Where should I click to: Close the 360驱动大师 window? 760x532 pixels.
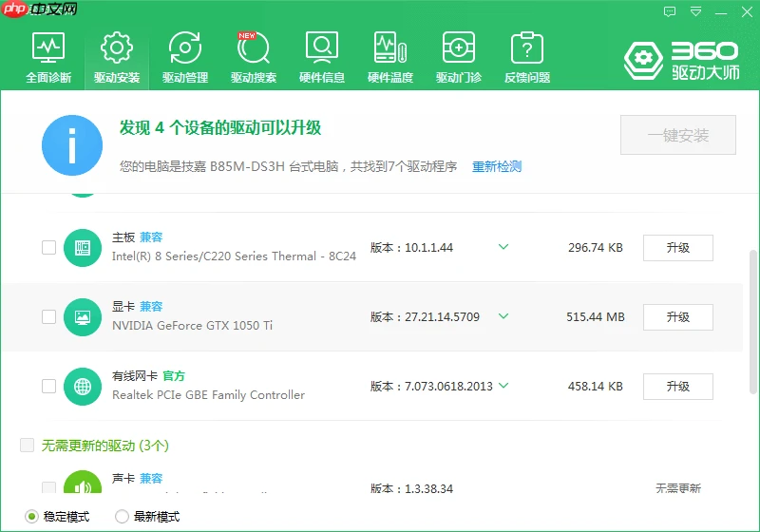pos(747,11)
